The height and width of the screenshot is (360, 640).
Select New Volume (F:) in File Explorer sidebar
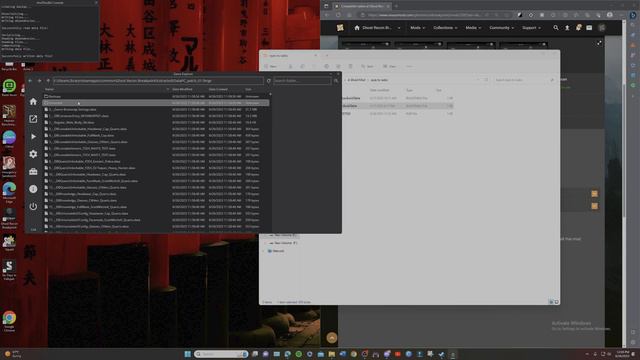coord(282,243)
